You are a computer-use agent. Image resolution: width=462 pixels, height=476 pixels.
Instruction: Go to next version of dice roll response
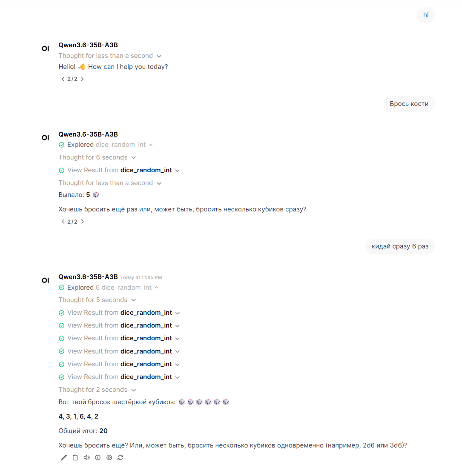tap(82, 222)
